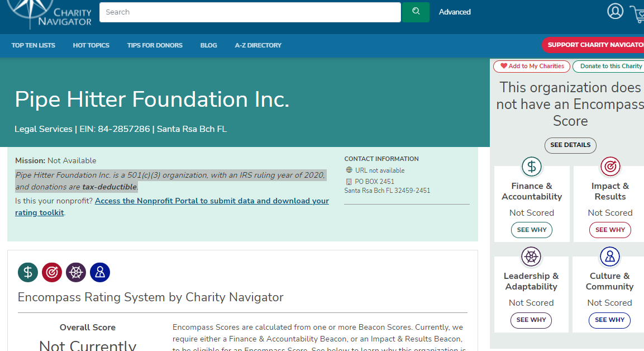
Task: Click 'This organization does not have an Encompass Score' text
Action: pos(570,104)
